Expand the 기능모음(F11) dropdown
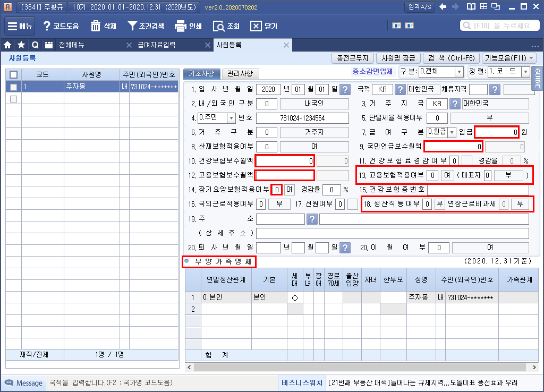 point(509,58)
